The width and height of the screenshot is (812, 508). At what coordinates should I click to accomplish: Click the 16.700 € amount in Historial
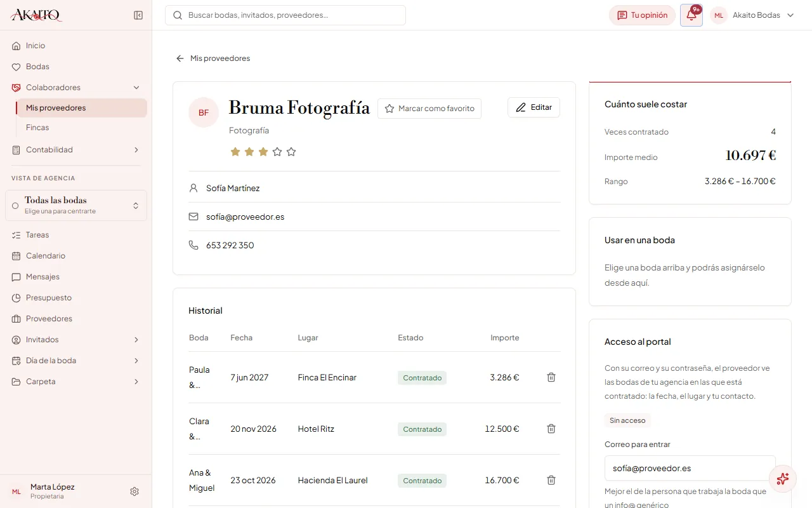click(502, 480)
